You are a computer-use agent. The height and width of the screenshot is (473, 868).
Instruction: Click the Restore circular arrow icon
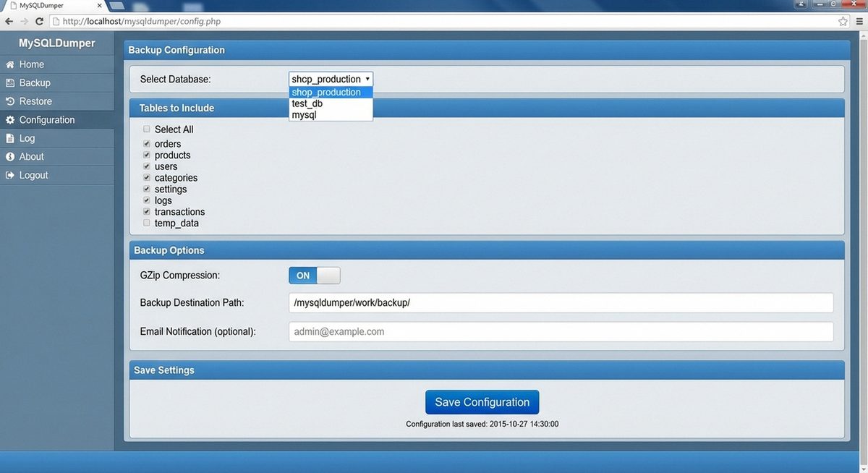click(x=10, y=101)
